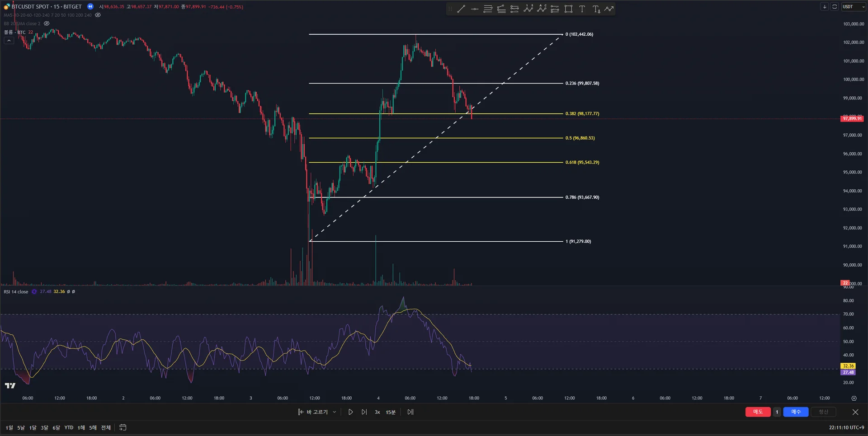The width and height of the screenshot is (868, 436).
Task: Toggle visibility of the BB indicator
Action: [47, 23]
